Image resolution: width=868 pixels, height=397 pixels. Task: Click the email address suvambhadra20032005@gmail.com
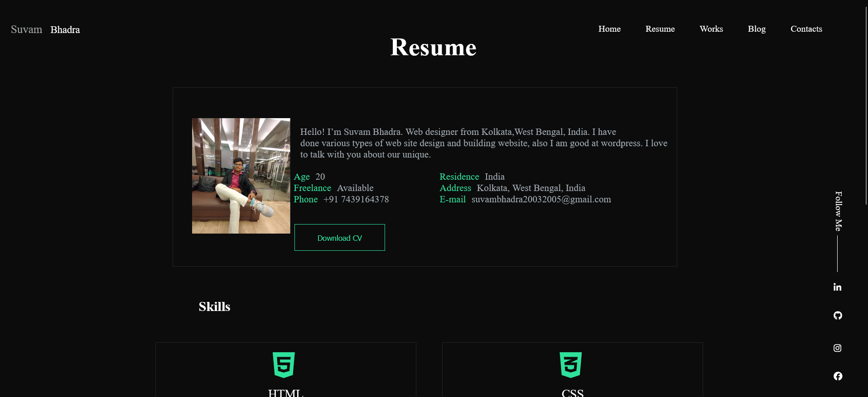coord(541,200)
